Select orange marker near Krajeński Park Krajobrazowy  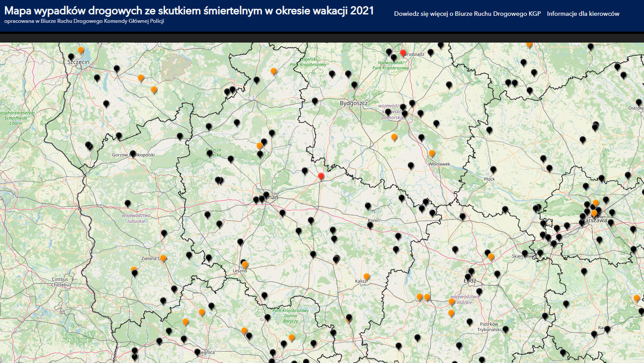pyautogui.click(x=274, y=71)
